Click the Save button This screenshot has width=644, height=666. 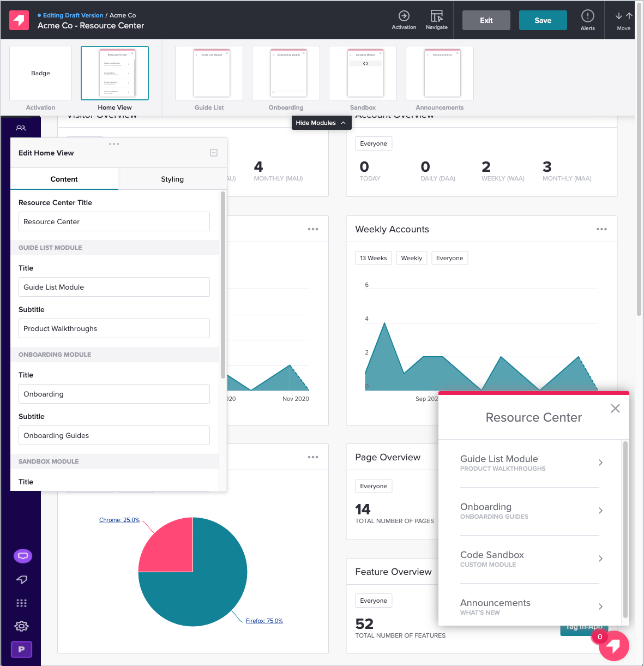543,20
